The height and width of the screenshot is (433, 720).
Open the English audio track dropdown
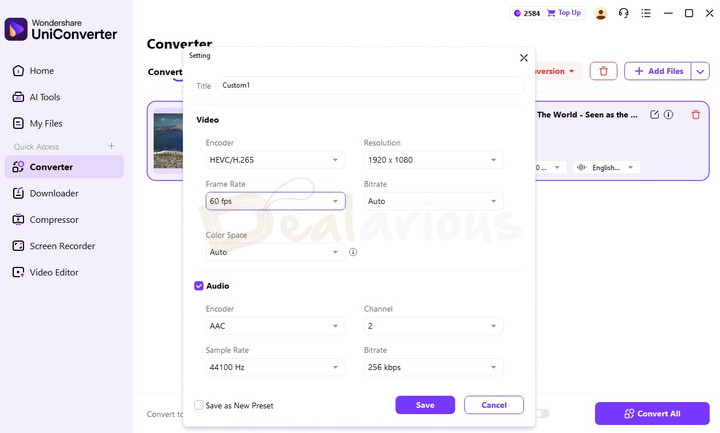tap(606, 168)
